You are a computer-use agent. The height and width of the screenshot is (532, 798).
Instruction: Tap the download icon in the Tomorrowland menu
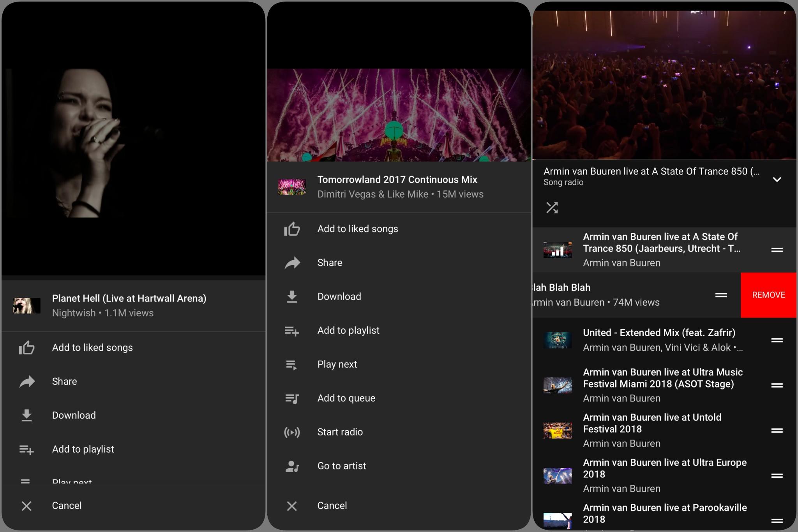point(292,296)
